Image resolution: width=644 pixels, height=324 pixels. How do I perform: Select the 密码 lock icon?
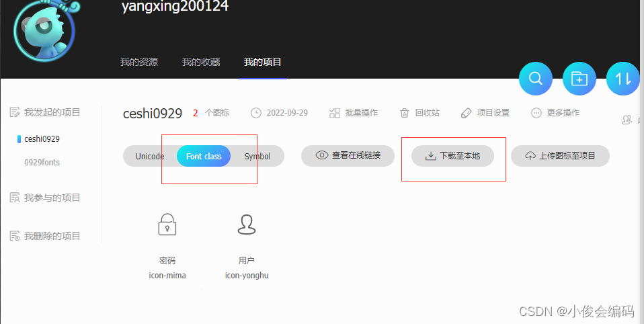coord(167,225)
